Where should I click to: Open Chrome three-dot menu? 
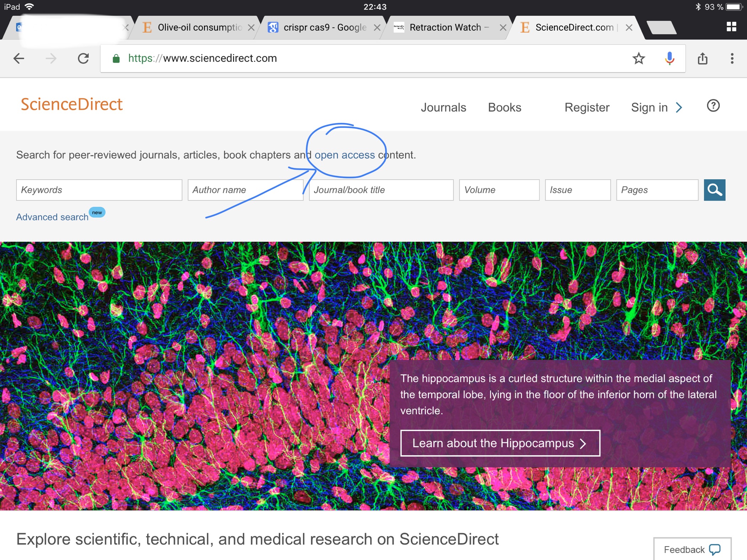[x=732, y=58]
